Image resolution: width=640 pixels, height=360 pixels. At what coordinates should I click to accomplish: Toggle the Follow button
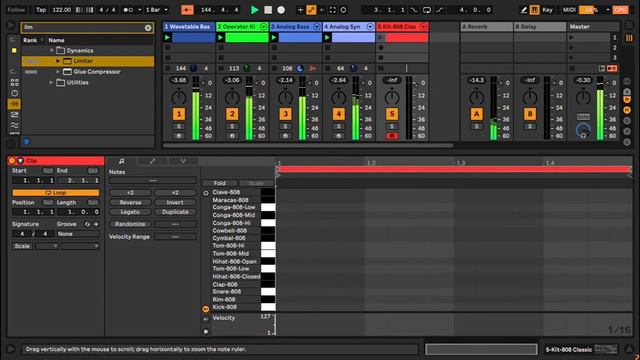[x=16, y=10]
